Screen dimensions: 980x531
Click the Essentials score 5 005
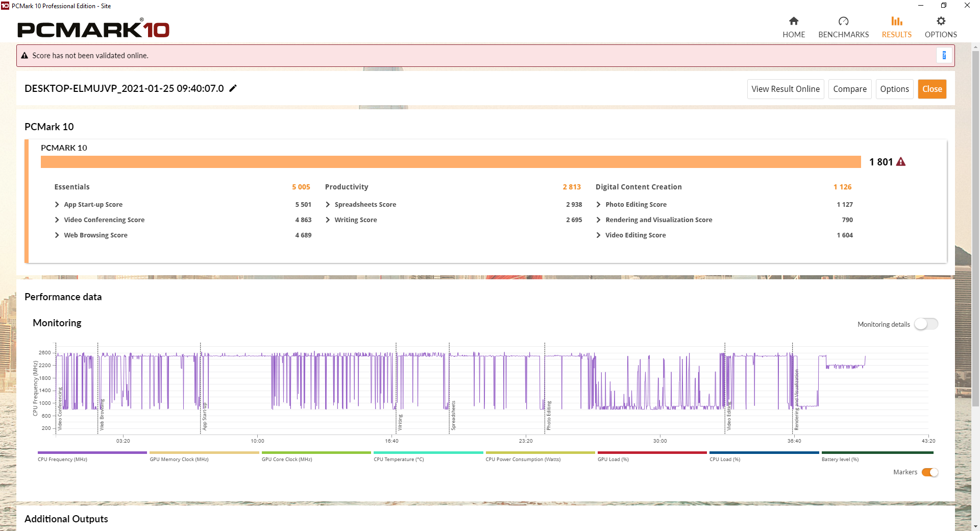[301, 187]
